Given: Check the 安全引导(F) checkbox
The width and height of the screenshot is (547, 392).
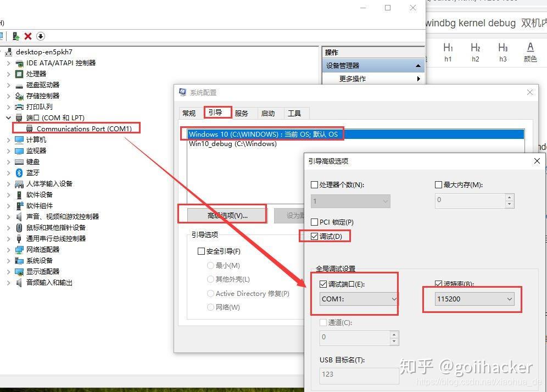Looking at the screenshot, I should (x=201, y=251).
